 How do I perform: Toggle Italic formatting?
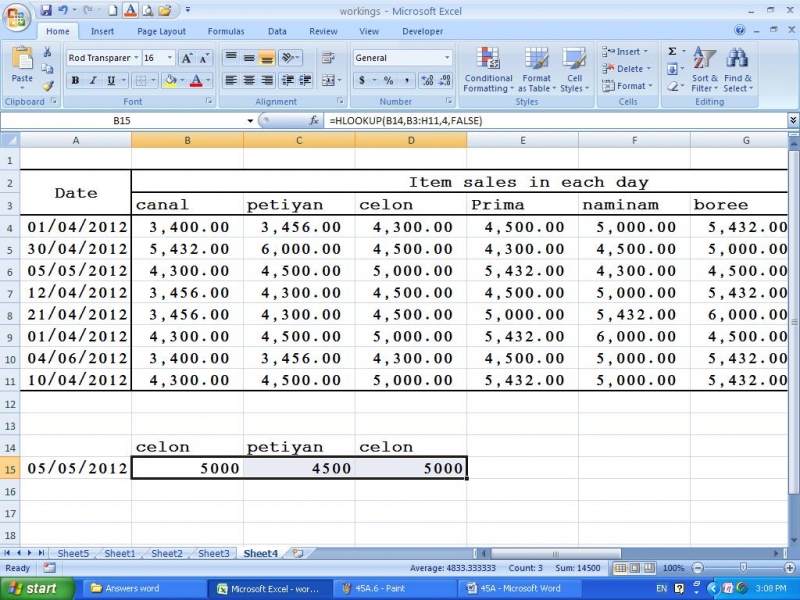tap(93, 81)
